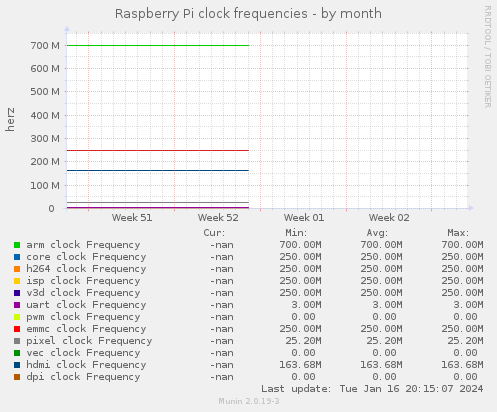
Task: Click the 'Week 01' axis label
Action: click(304, 218)
